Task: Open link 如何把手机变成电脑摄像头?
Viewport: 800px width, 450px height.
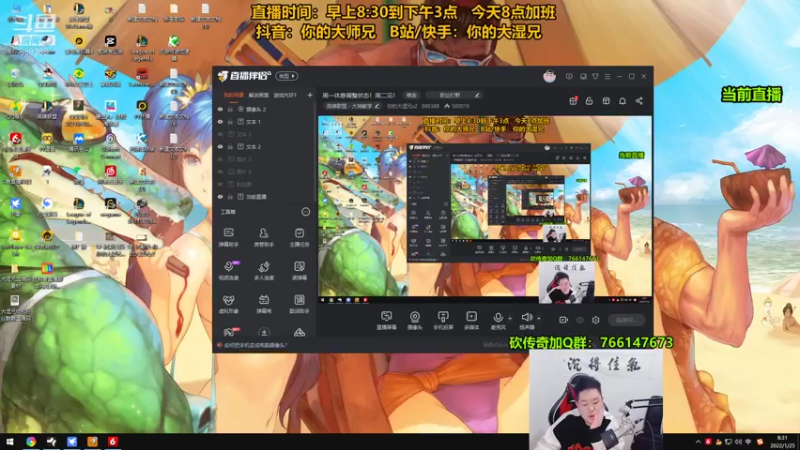Action: point(256,345)
